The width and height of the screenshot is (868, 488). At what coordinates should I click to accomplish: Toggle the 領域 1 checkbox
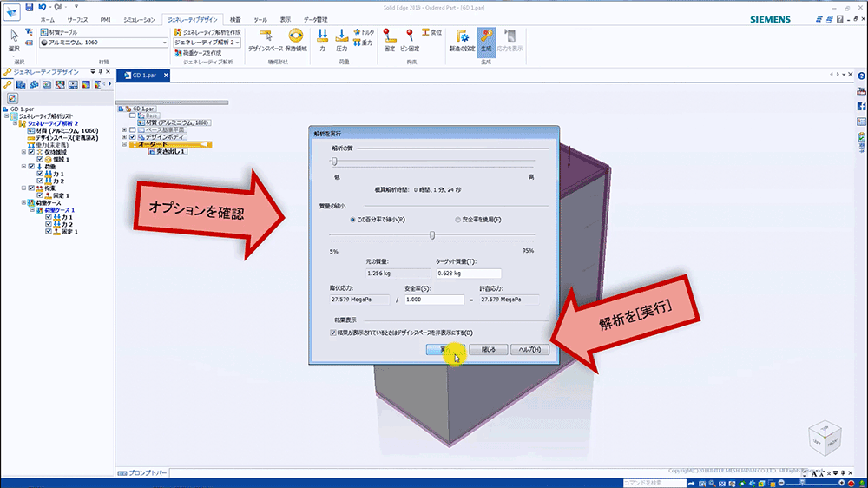tap(40, 159)
